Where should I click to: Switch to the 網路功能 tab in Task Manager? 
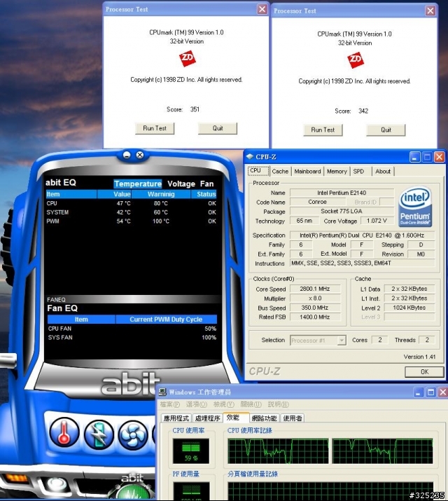(x=264, y=418)
